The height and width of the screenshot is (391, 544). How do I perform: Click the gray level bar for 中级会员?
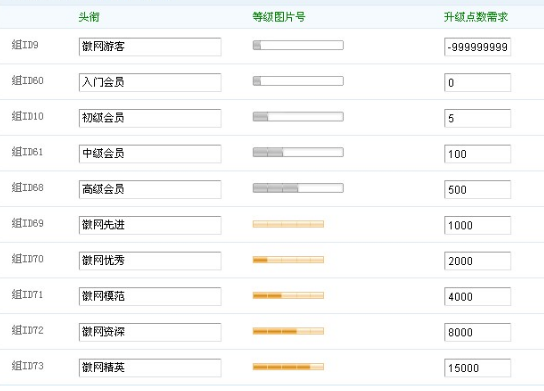pos(298,152)
